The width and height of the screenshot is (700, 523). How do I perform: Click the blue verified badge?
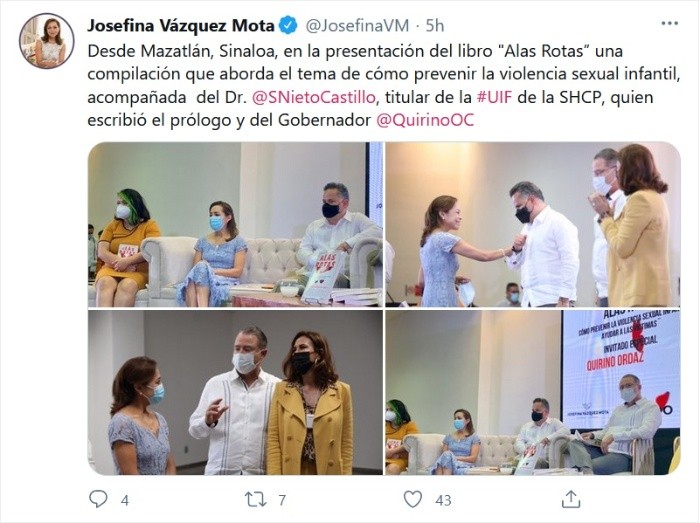coord(288,25)
